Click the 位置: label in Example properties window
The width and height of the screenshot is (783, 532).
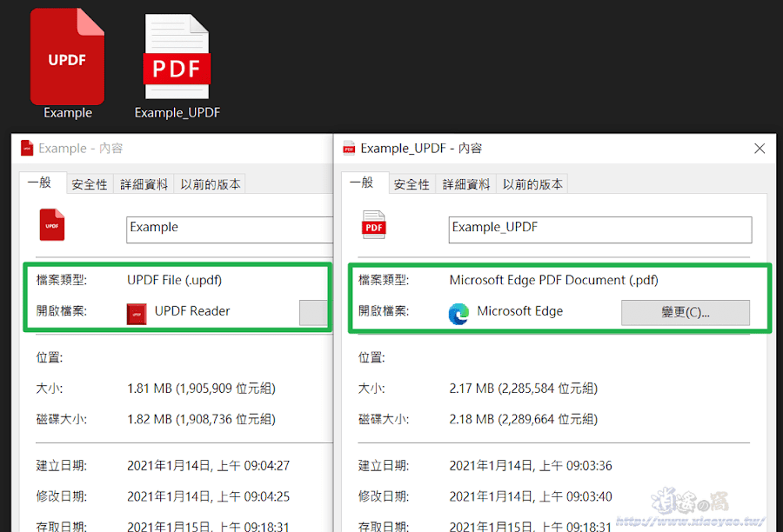point(50,357)
